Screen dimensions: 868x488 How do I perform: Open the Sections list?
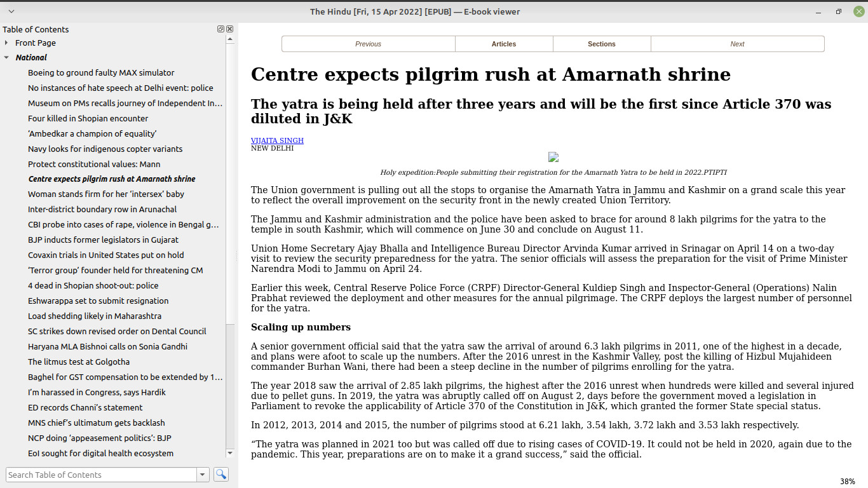602,44
